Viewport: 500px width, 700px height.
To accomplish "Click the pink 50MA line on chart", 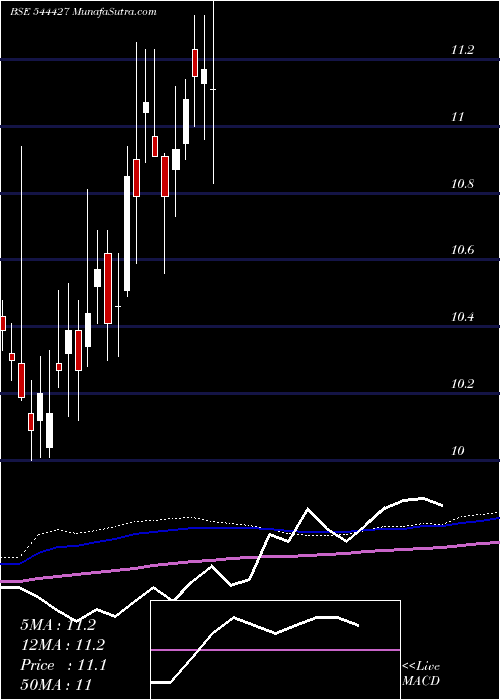I will (250, 558).
